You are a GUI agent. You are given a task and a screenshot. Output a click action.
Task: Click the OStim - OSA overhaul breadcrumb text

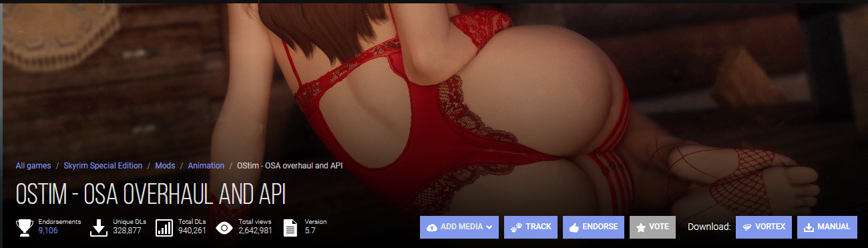(x=290, y=165)
